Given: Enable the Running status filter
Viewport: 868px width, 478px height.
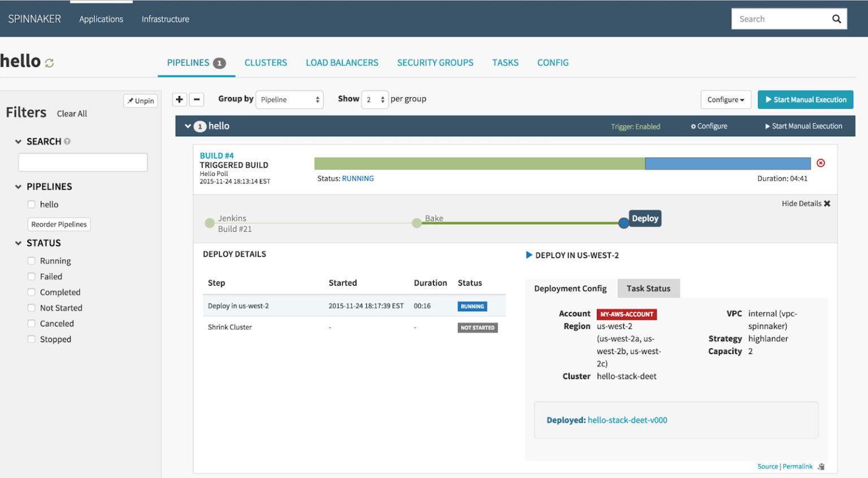Looking at the screenshot, I should coord(31,261).
